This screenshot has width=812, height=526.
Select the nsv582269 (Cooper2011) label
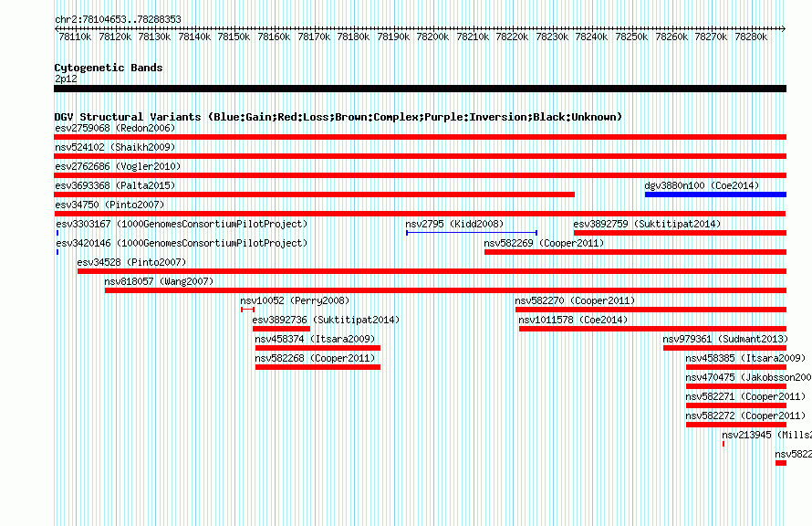pyautogui.click(x=544, y=243)
